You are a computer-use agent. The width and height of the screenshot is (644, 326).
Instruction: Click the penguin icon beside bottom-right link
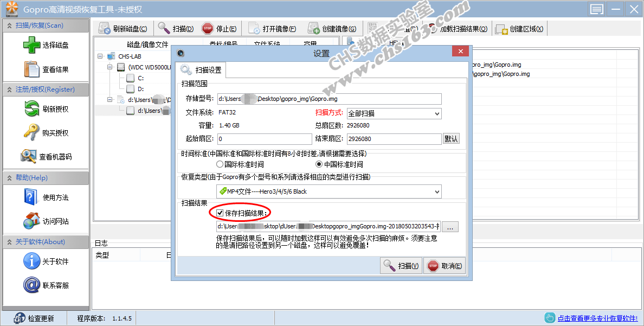click(550, 318)
